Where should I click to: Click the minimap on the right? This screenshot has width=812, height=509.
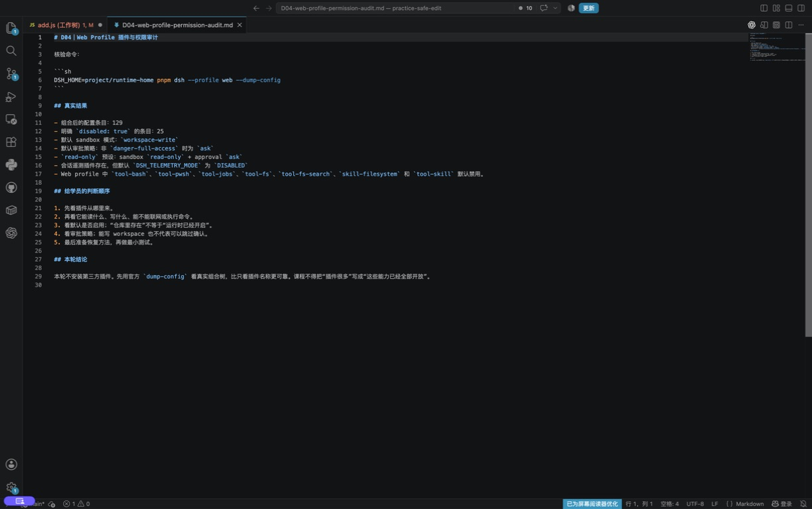click(777, 46)
